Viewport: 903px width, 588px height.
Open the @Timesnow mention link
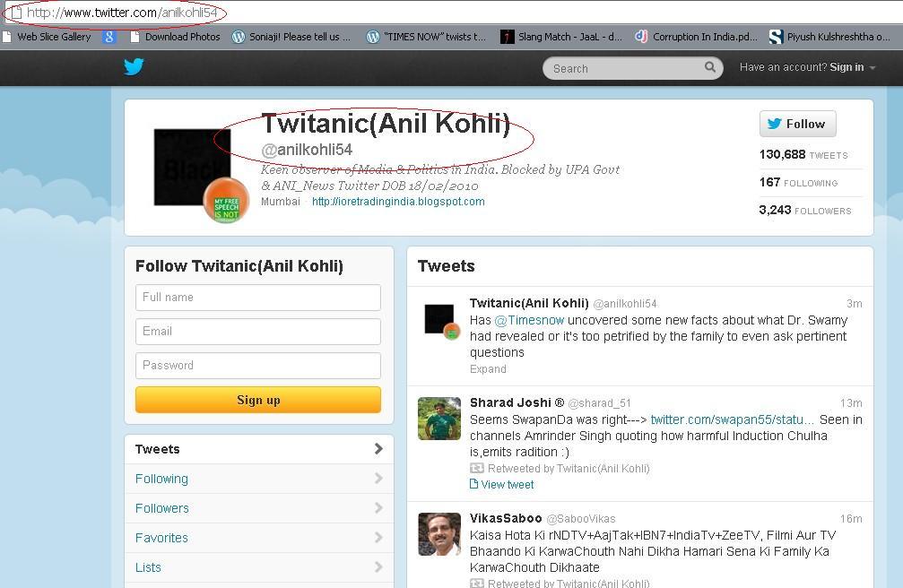pos(529,320)
